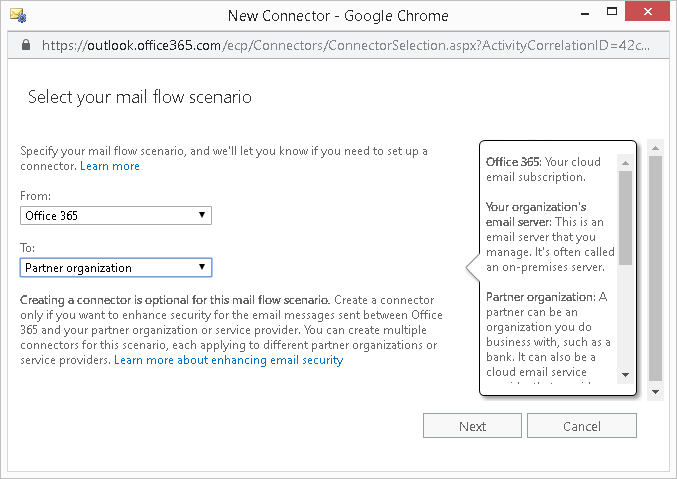Click the outer page scroll up arrow
The width and height of the screenshot is (677, 479).
click(x=655, y=147)
